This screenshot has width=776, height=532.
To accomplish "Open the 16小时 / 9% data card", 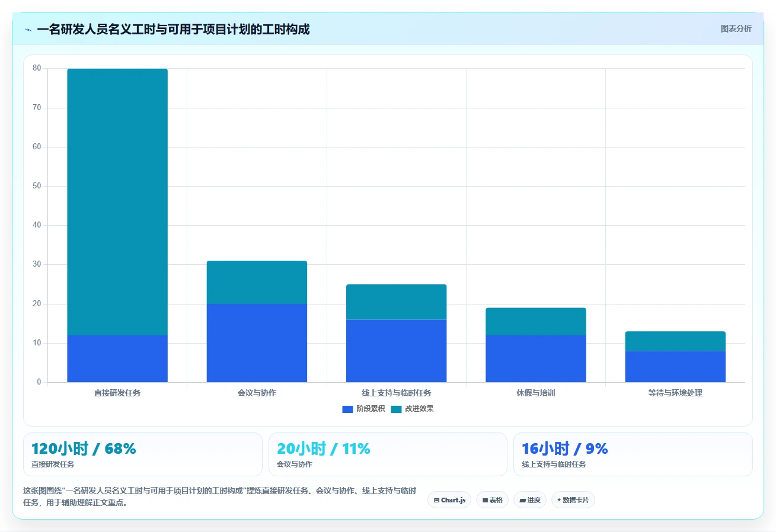I will point(633,454).
